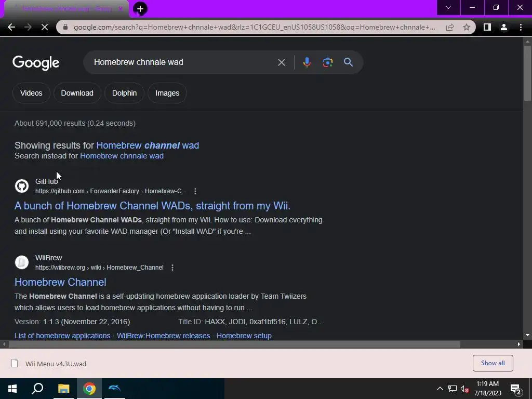The width and height of the screenshot is (532, 399).
Task: Open the corrected 'Homebrew channel wad' link
Action: (x=148, y=145)
